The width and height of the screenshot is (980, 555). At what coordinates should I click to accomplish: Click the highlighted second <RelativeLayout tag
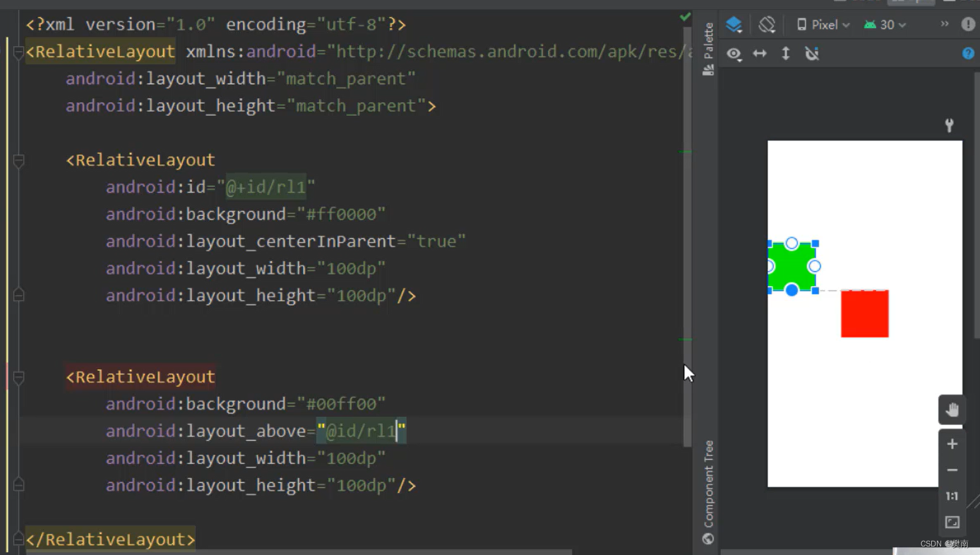click(141, 377)
